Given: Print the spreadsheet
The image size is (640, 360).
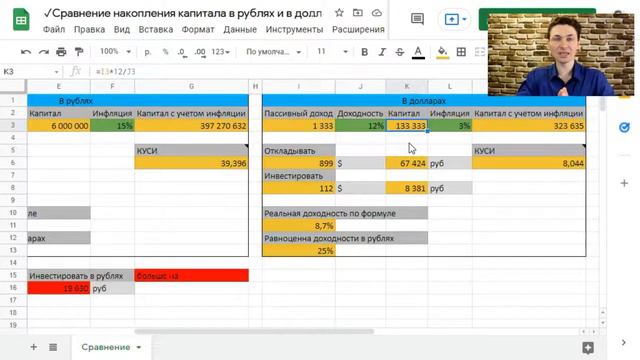Looking at the screenshot, I should point(61,52).
